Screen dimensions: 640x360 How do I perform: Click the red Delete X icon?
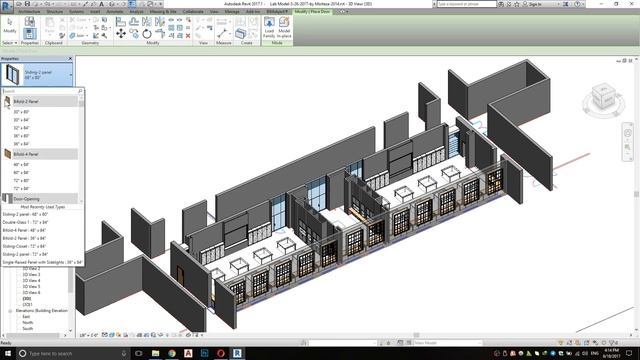pos(188,36)
